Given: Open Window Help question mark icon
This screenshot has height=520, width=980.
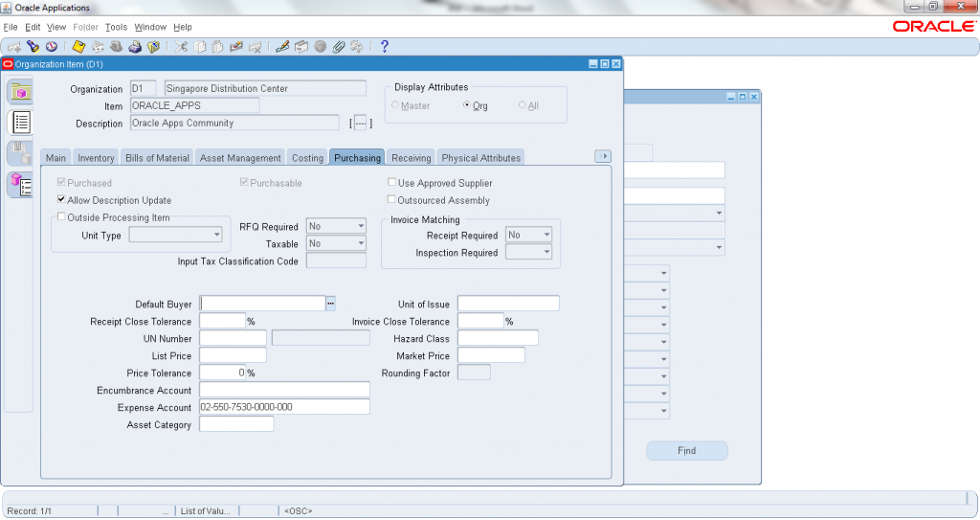Looking at the screenshot, I should pyautogui.click(x=384, y=46).
